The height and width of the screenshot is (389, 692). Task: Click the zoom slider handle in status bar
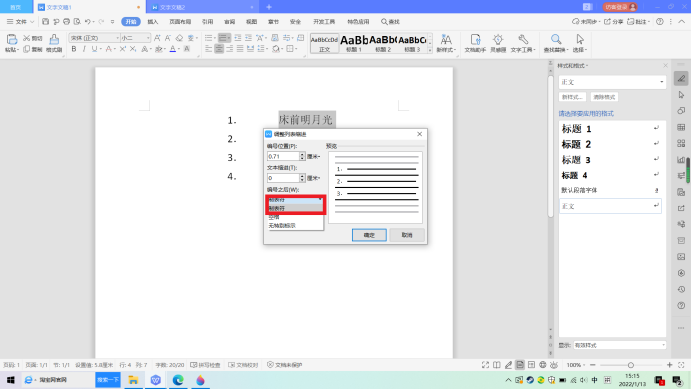631,365
